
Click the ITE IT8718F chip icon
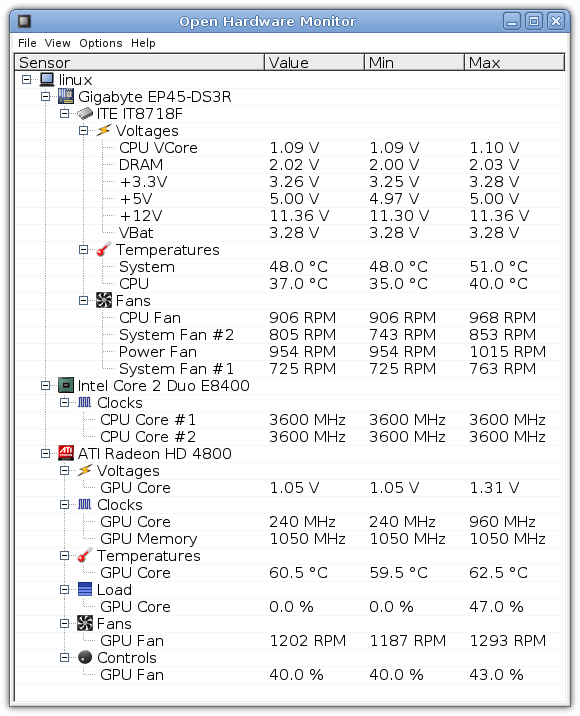85,113
